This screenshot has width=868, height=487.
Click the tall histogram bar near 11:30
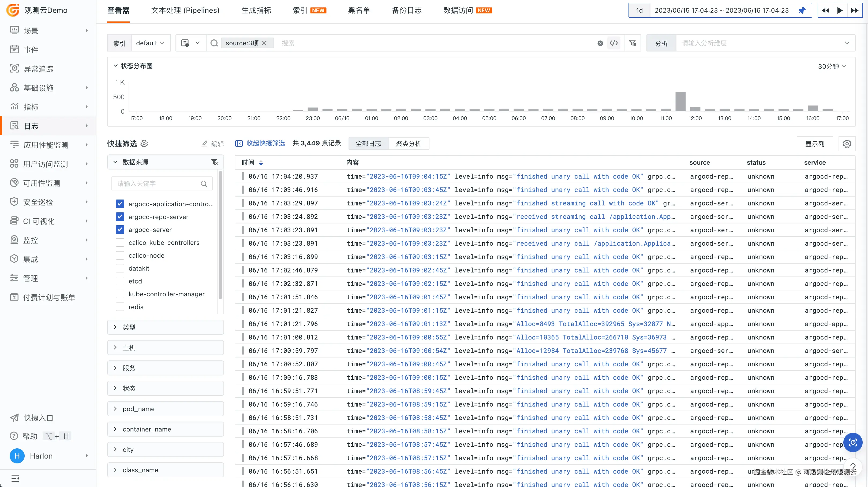coord(680,101)
